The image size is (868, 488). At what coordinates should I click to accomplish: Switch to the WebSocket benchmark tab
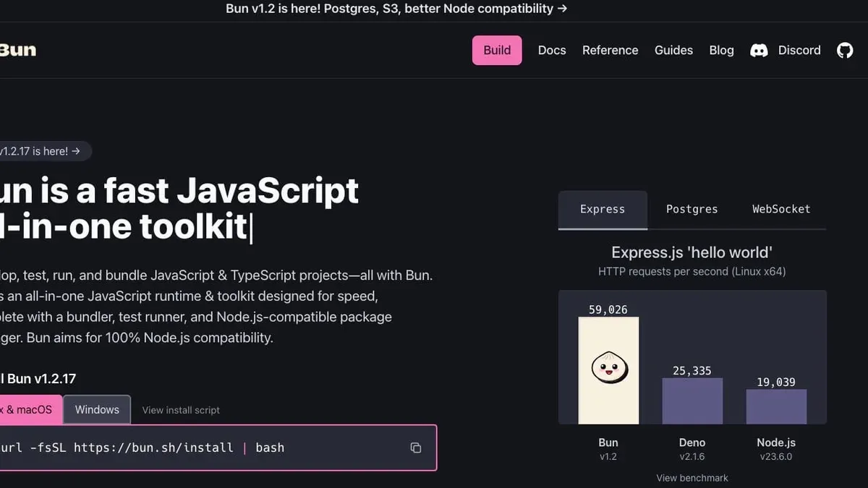(x=781, y=209)
